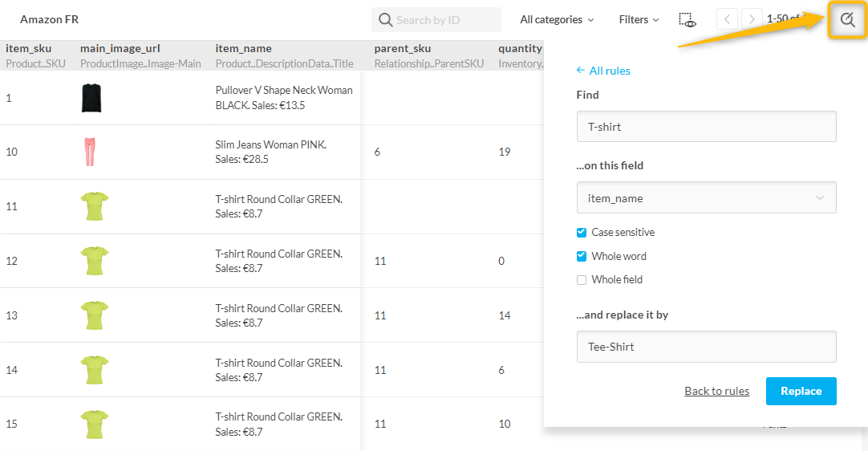Uncheck the Whole word checkbox

click(582, 257)
